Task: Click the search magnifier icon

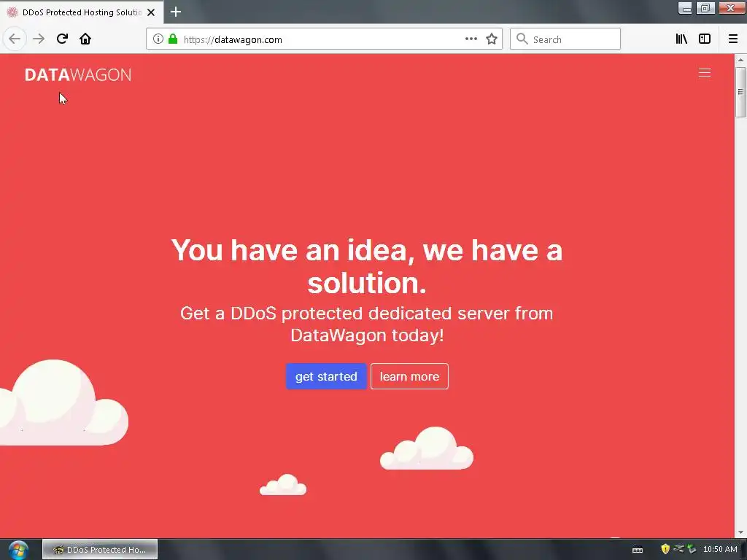Action: pos(522,39)
